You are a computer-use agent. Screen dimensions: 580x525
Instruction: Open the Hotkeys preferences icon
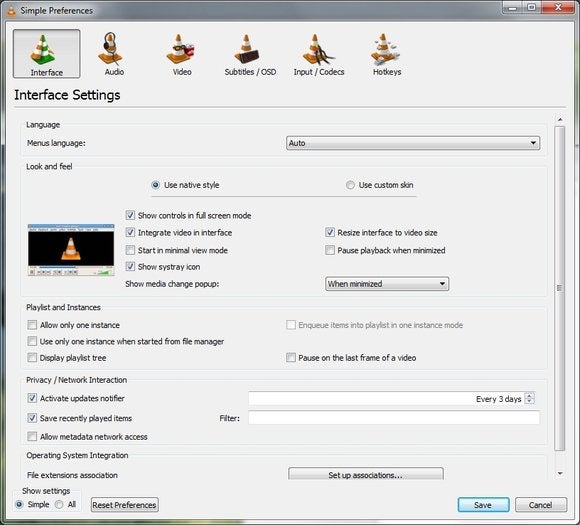(x=385, y=50)
